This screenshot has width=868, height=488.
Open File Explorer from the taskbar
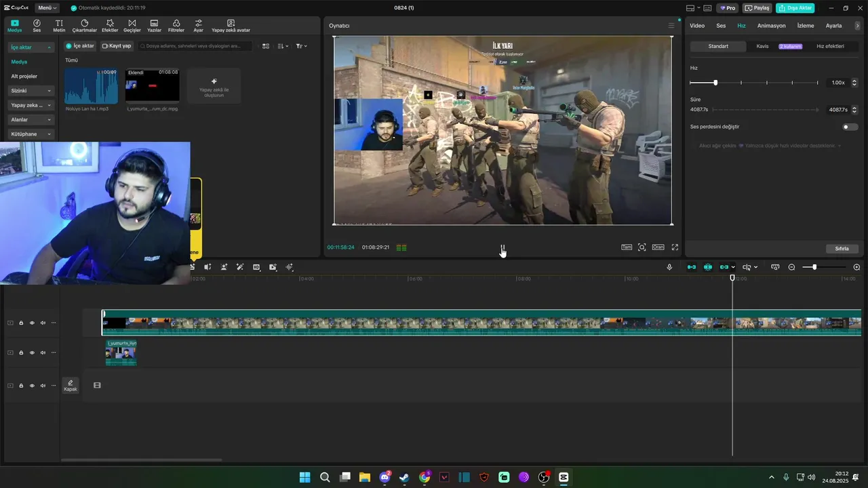(365, 477)
